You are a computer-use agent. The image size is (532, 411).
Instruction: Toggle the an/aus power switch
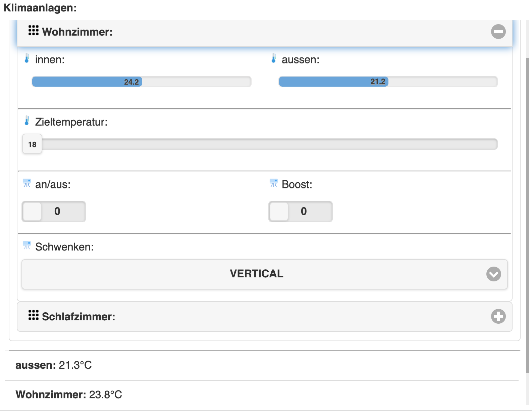[54, 212]
